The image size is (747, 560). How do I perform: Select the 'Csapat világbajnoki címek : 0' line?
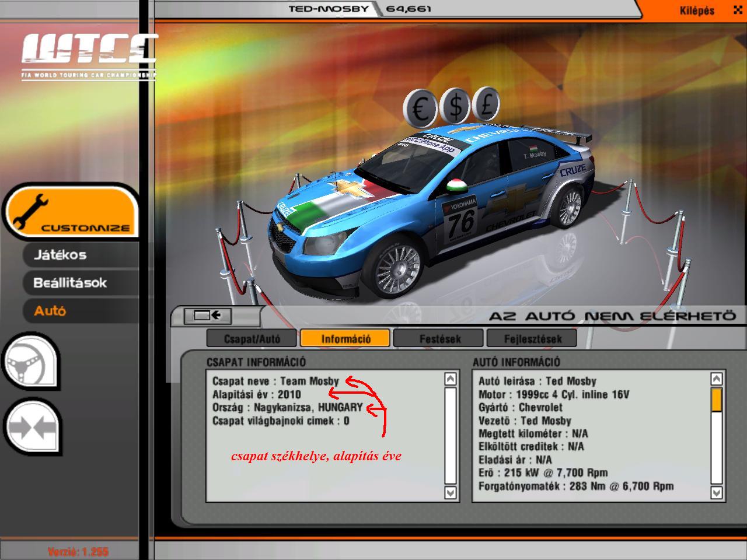pos(281,421)
